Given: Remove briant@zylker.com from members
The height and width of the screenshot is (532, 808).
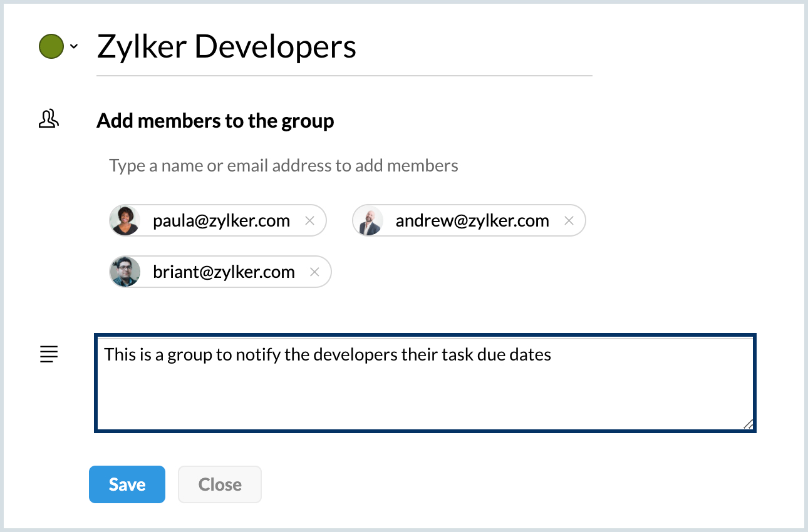Looking at the screenshot, I should point(314,272).
